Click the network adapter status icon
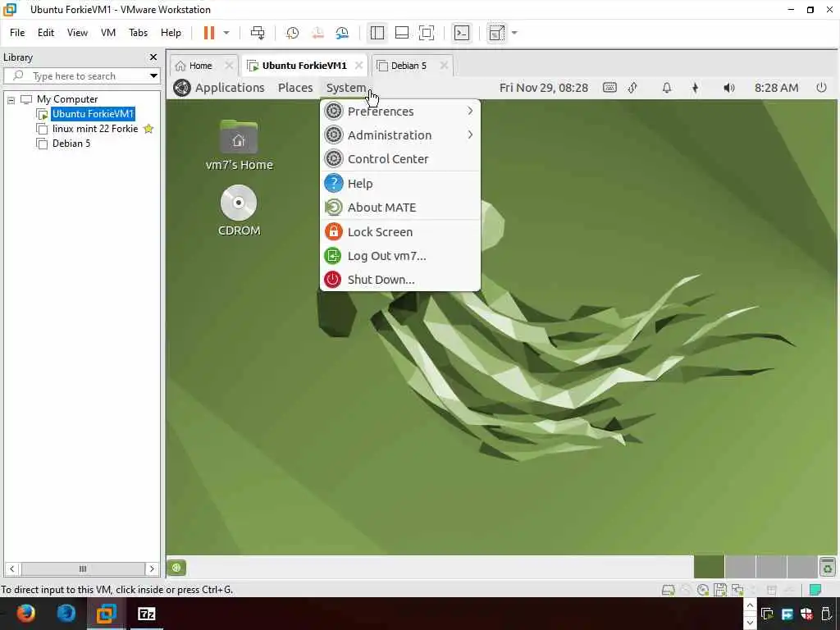The width and height of the screenshot is (840, 630). coord(737,590)
